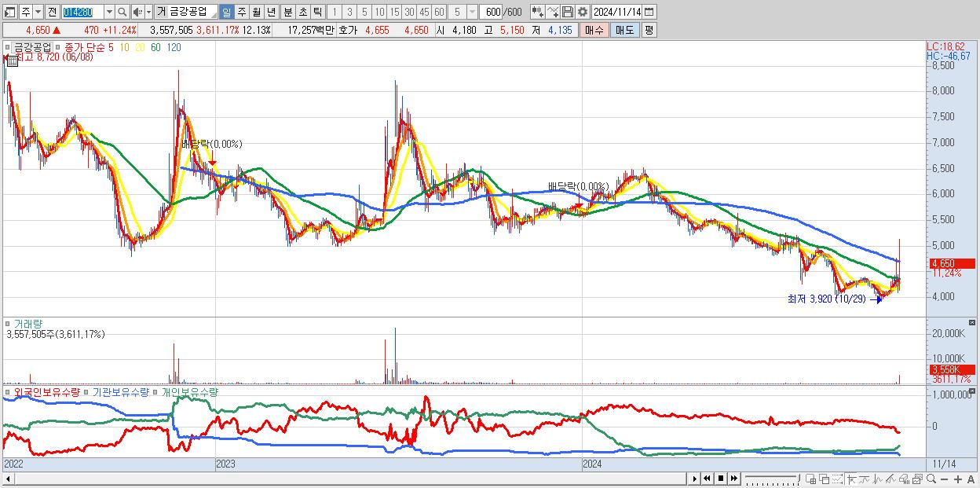Toggle the 종가 단순 moving average marker square
Image resolution: width=980 pixels, height=488 pixels.
[x=59, y=47]
